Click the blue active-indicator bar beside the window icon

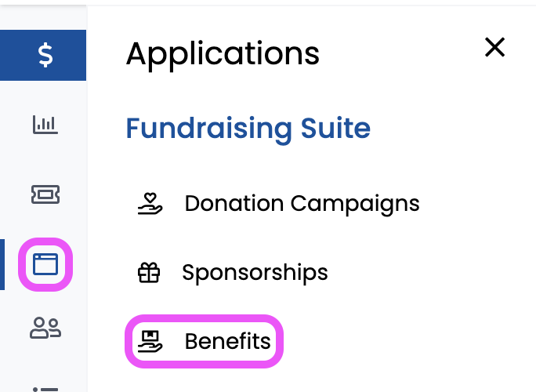[2, 264]
